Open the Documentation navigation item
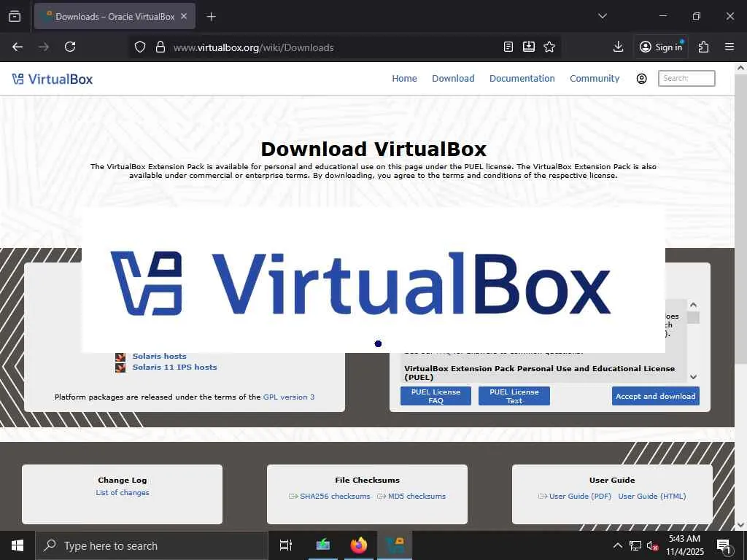 (x=522, y=79)
